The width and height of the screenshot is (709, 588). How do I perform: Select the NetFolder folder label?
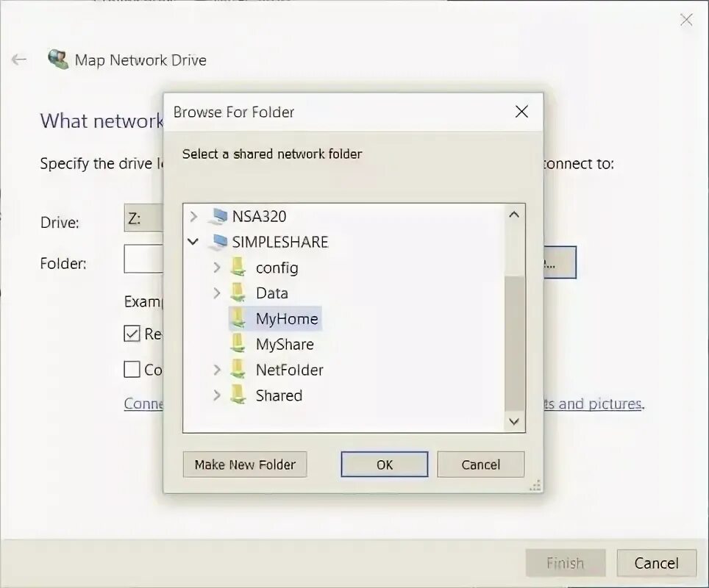(x=289, y=370)
